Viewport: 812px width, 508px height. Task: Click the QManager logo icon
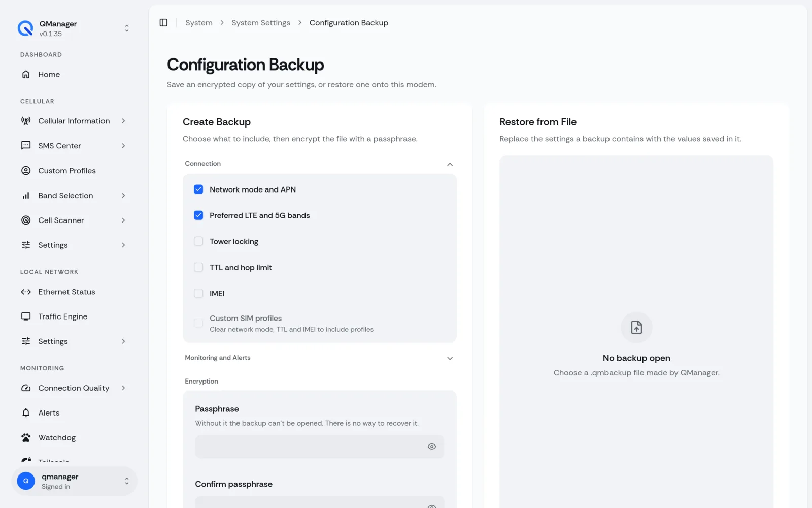click(x=25, y=28)
